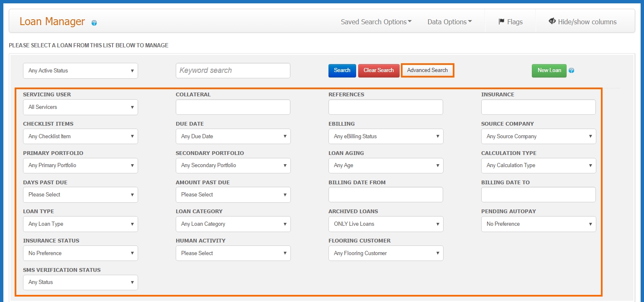Viewport: 644px width, 302px height.
Task: Click inside the Keyword search field
Action: (x=233, y=70)
